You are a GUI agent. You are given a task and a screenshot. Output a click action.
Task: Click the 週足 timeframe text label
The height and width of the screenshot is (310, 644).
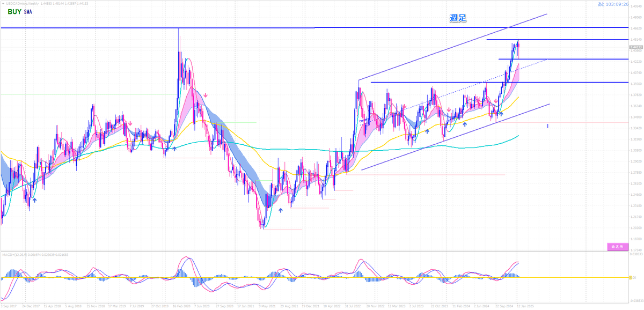(x=458, y=18)
